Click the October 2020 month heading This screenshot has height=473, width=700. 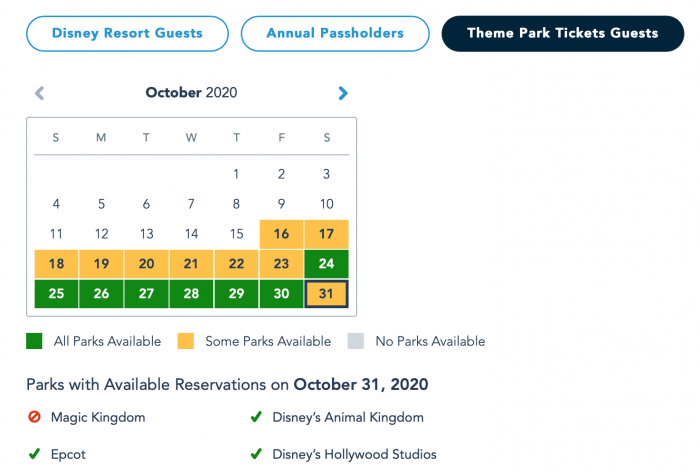191,92
